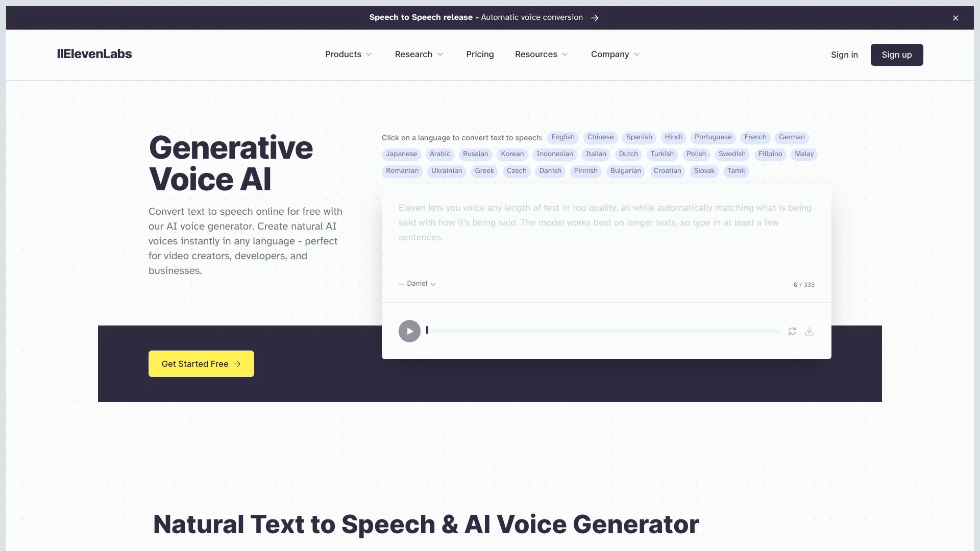Open the Products menu
Image resolution: width=980 pixels, height=551 pixels.
click(348, 55)
